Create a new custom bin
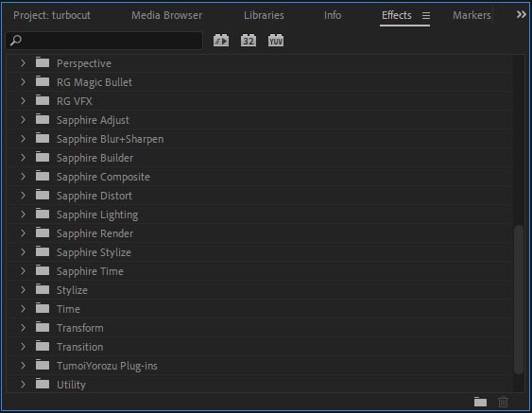This screenshot has height=413, width=532. click(480, 402)
